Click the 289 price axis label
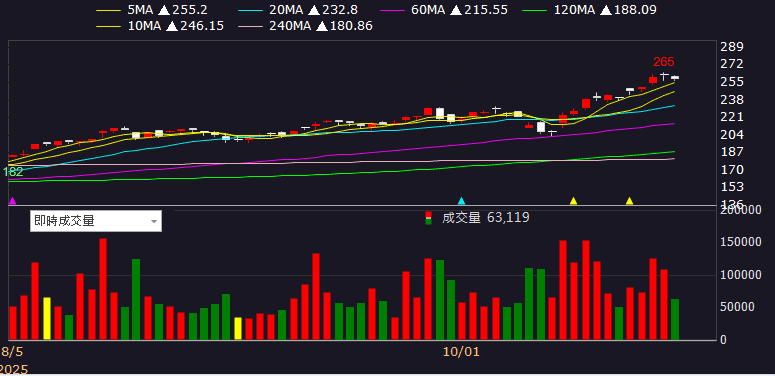 [732, 47]
